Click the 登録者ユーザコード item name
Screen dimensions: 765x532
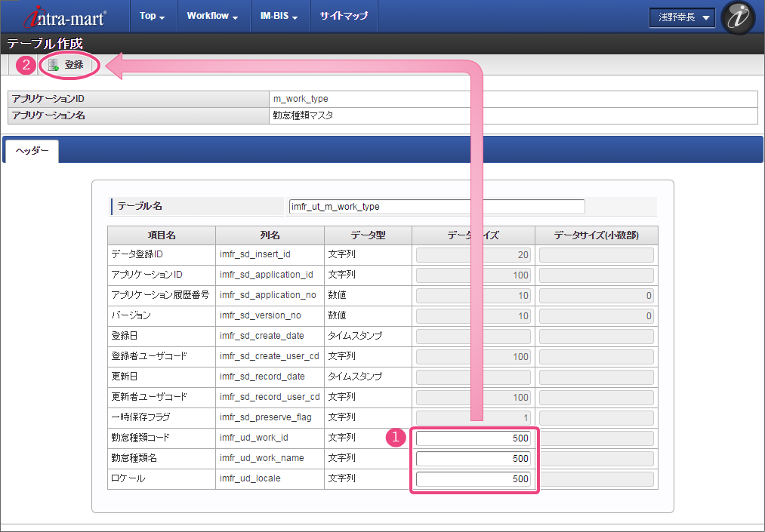point(150,356)
